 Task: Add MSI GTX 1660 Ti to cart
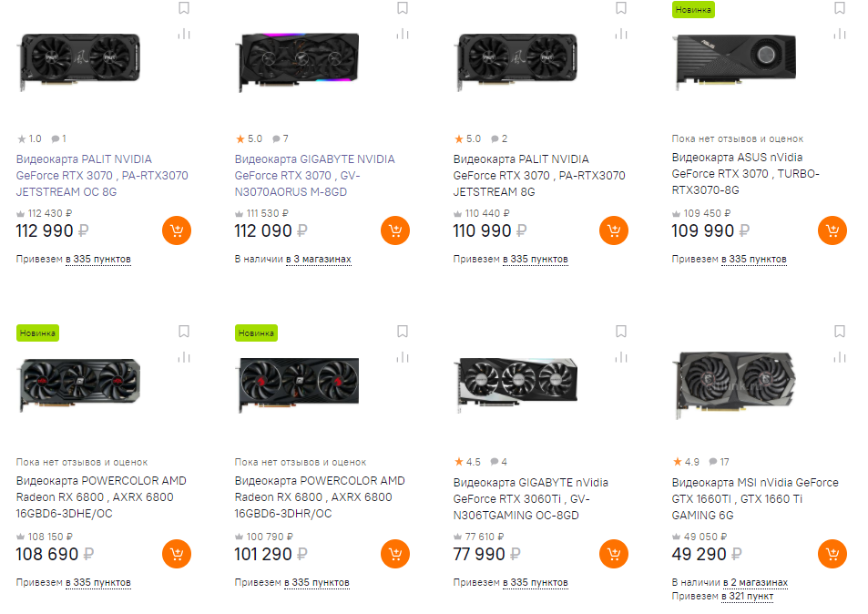pyautogui.click(x=832, y=553)
